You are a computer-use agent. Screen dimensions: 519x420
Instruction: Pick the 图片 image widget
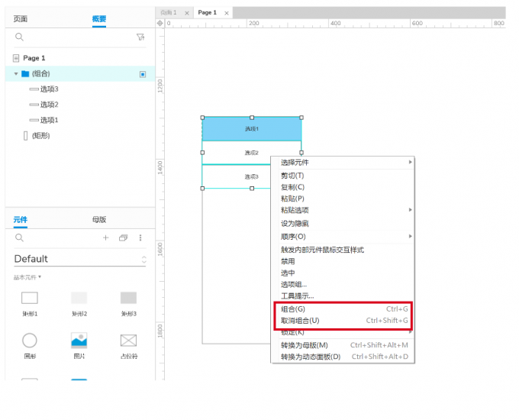point(79,346)
